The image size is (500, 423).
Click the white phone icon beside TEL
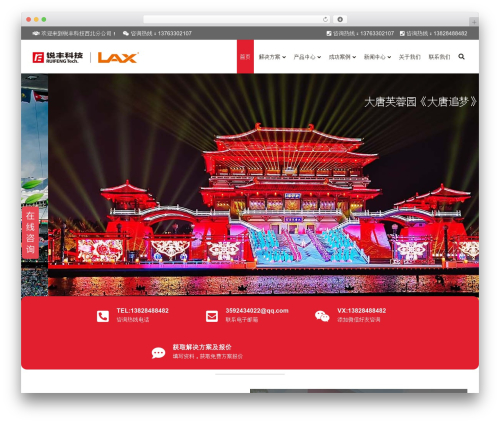103,316
